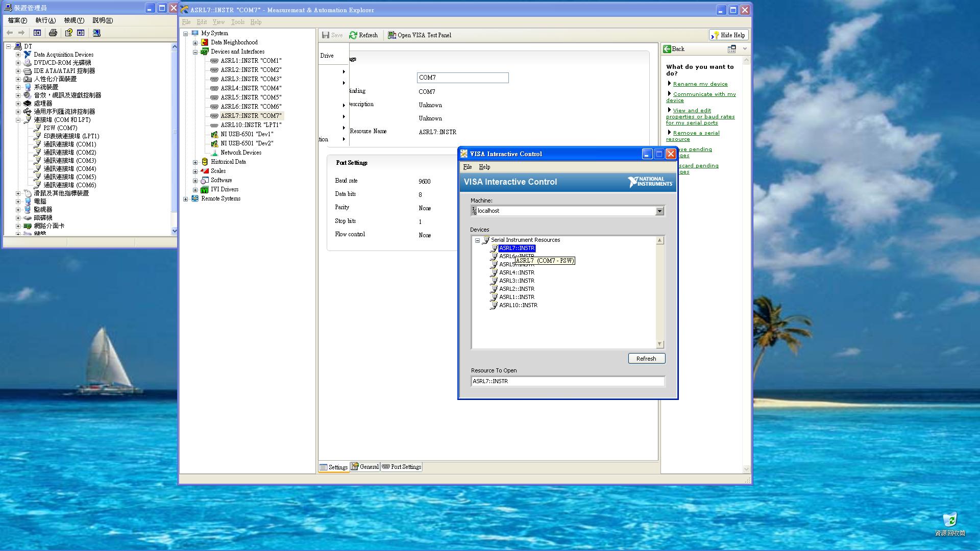Select NI USB-6501 "Dev1" device icon

coord(214,134)
